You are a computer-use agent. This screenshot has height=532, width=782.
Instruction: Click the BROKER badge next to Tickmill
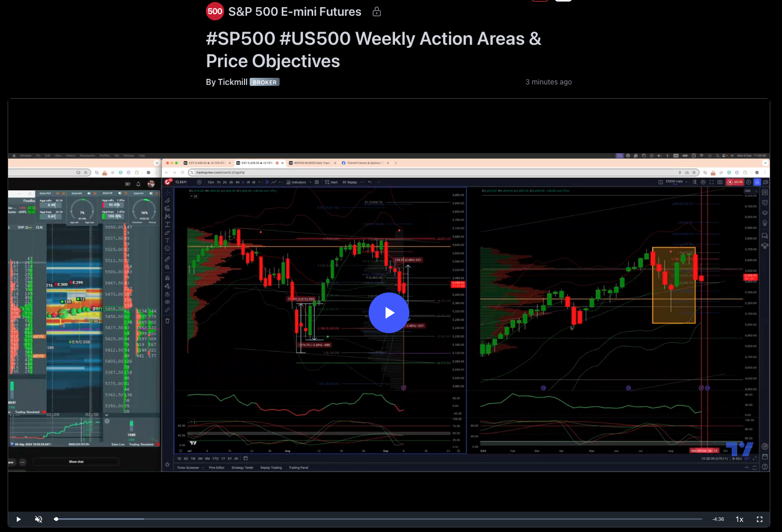click(x=264, y=82)
